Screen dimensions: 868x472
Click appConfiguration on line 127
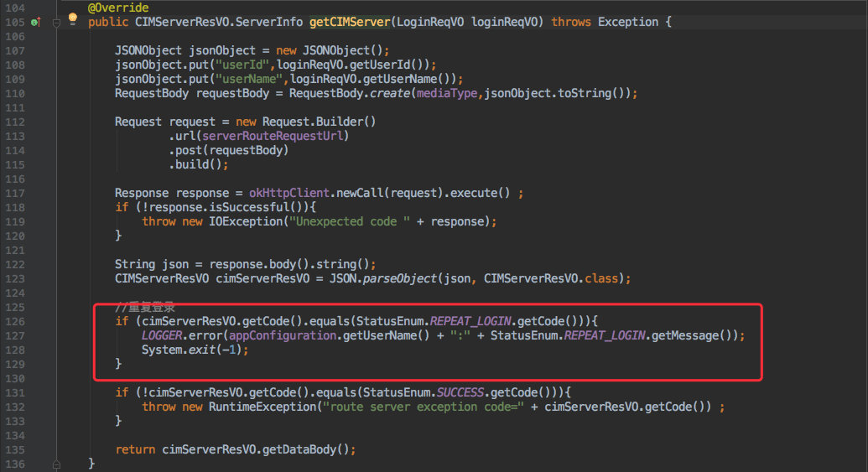pos(283,336)
